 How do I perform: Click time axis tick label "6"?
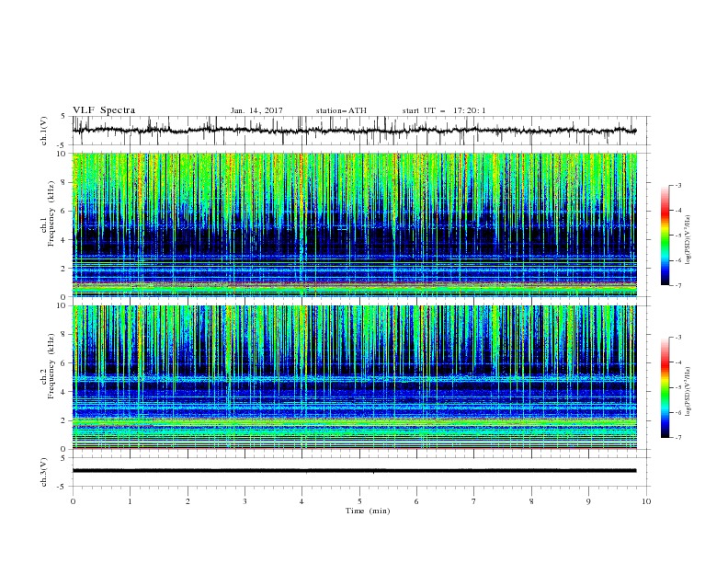pyautogui.click(x=416, y=501)
